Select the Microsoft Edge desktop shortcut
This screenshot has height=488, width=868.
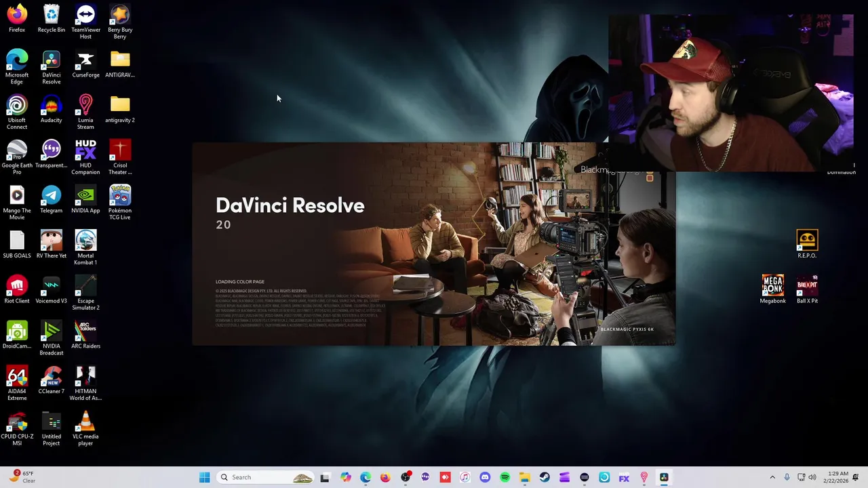click(17, 67)
